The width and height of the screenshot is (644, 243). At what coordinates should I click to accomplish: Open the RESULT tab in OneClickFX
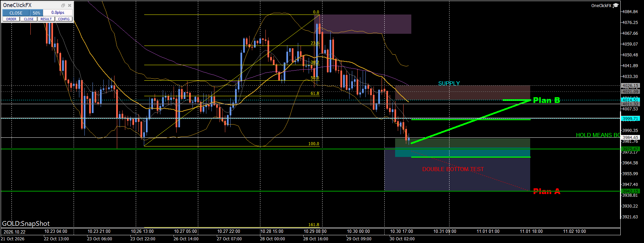pos(46,19)
